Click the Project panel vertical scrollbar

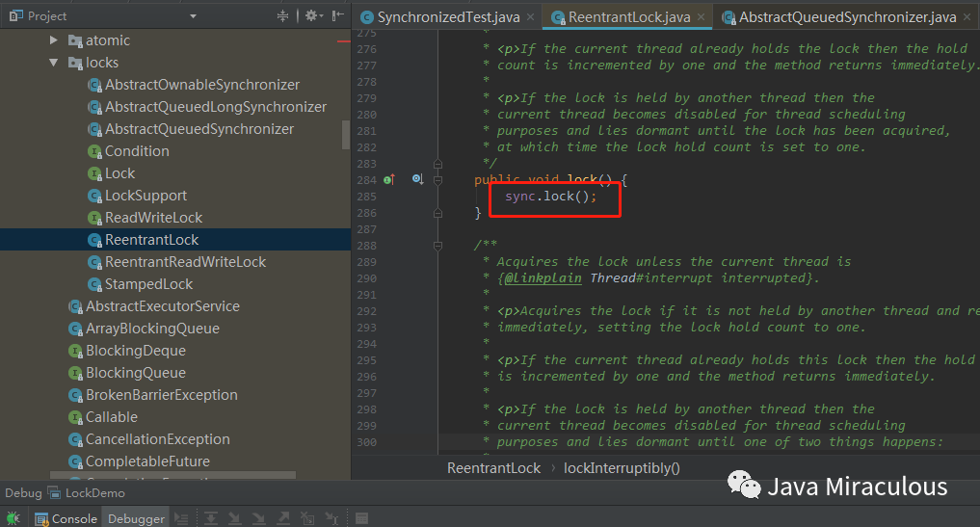tap(346, 135)
